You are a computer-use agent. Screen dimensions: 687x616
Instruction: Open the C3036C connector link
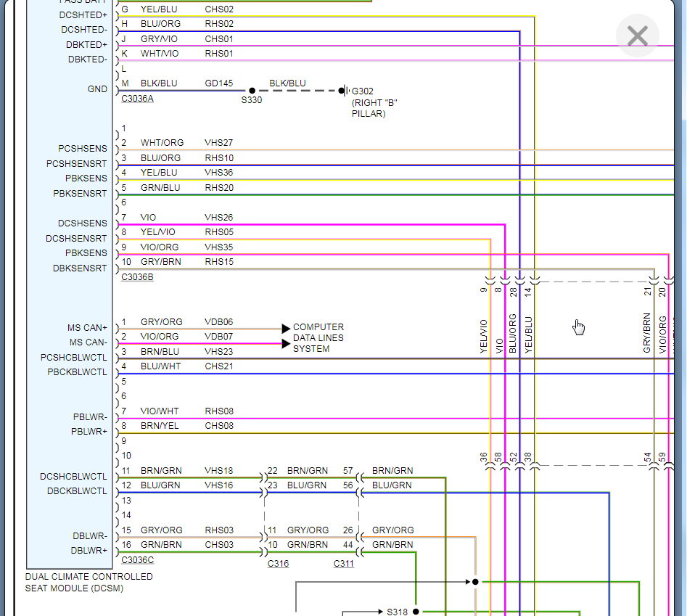pyautogui.click(x=138, y=560)
